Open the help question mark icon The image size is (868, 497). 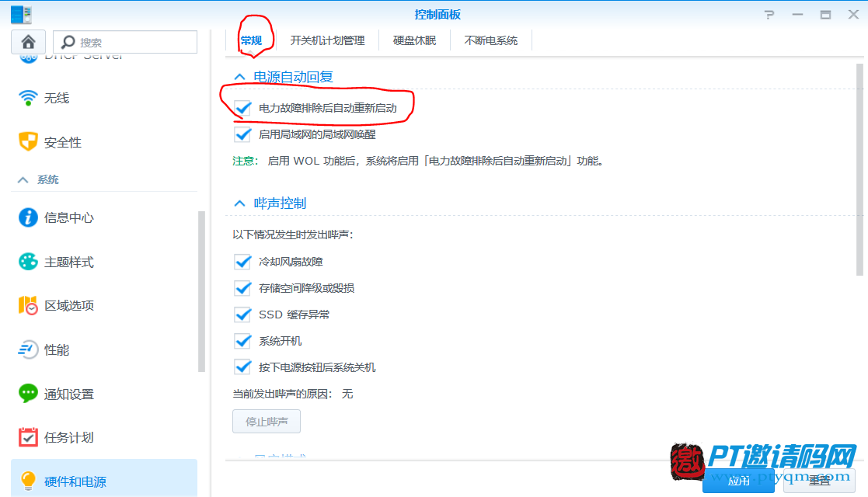point(769,15)
